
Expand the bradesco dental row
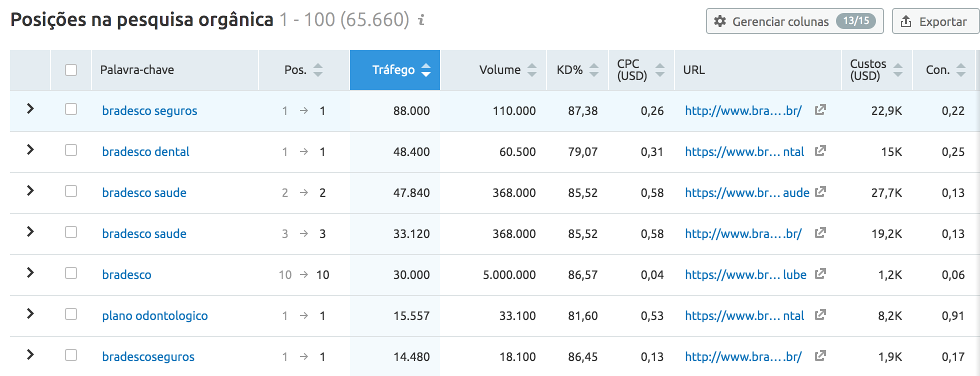click(x=30, y=149)
